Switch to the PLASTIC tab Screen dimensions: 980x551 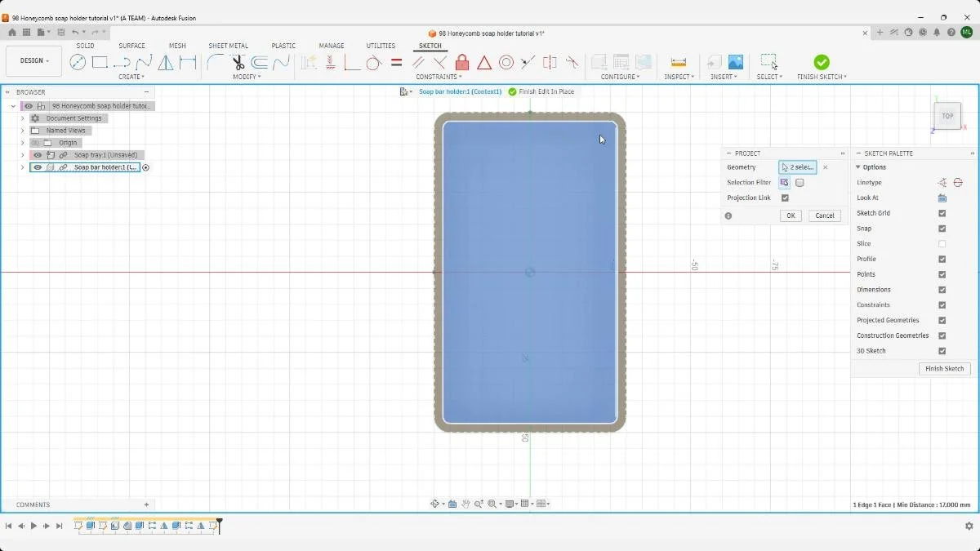click(283, 46)
